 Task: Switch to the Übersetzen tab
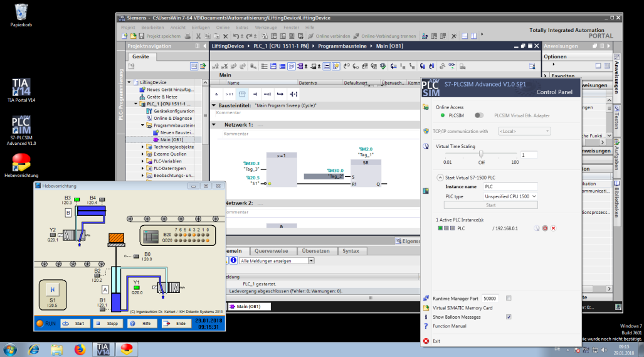tap(315, 251)
